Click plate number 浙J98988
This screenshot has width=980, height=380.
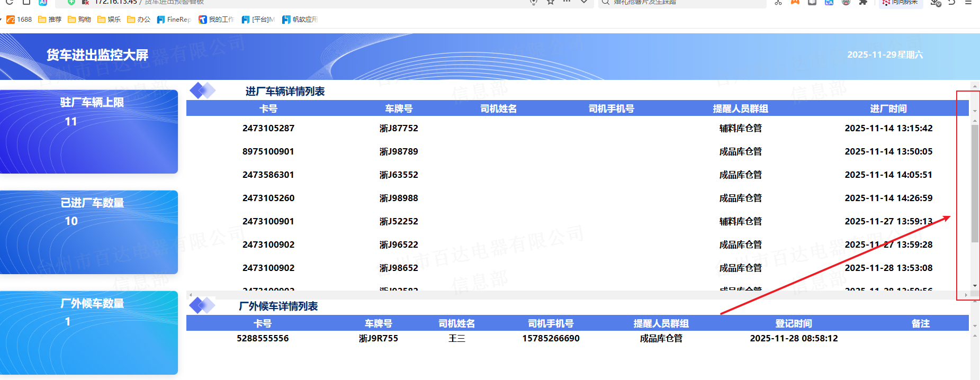tap(399, 198)
